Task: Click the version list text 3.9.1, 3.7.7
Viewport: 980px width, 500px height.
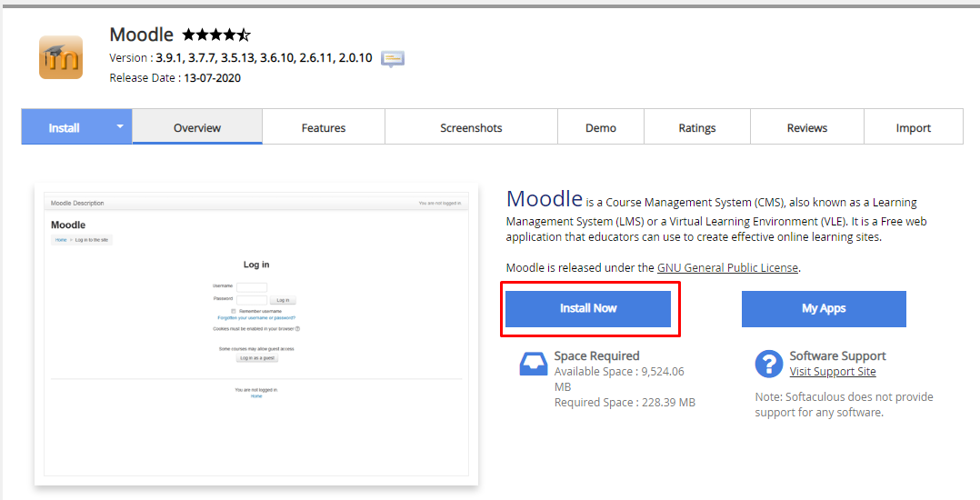Action: pyautogui.click(x=264, y=57)
